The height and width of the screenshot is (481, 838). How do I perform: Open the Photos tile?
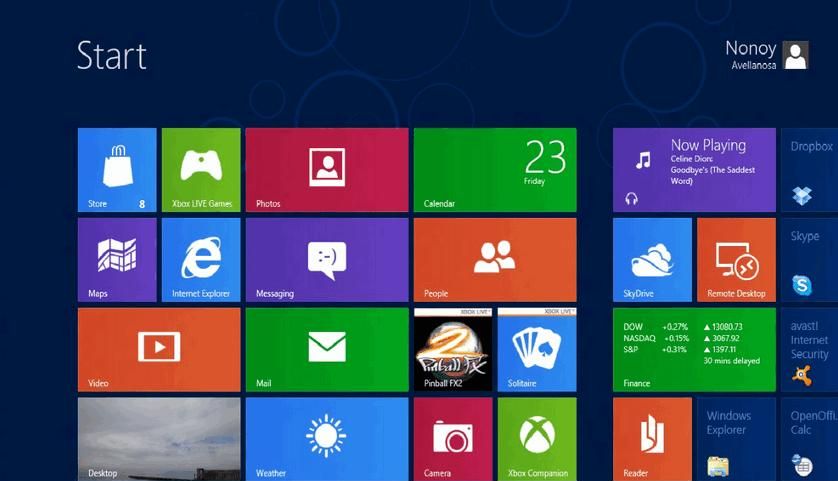[327, 170]
